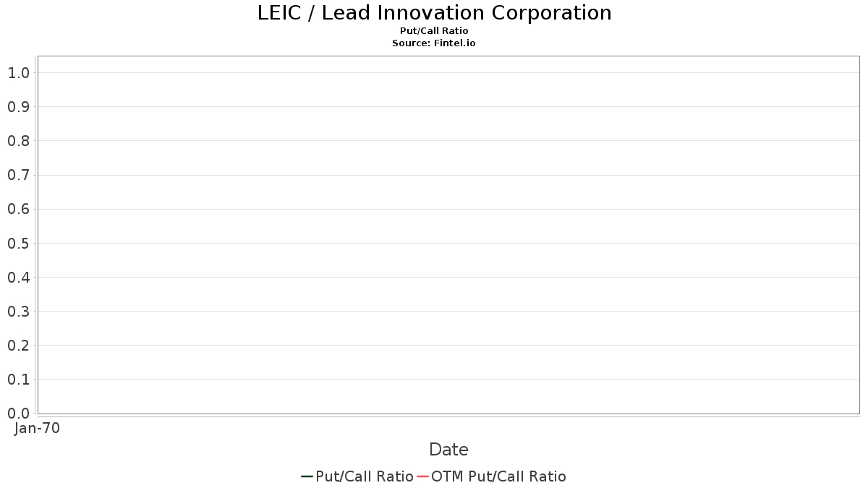Click the 0.4 y-axis label
Viewport: 868px width, 488px height.
18,278
